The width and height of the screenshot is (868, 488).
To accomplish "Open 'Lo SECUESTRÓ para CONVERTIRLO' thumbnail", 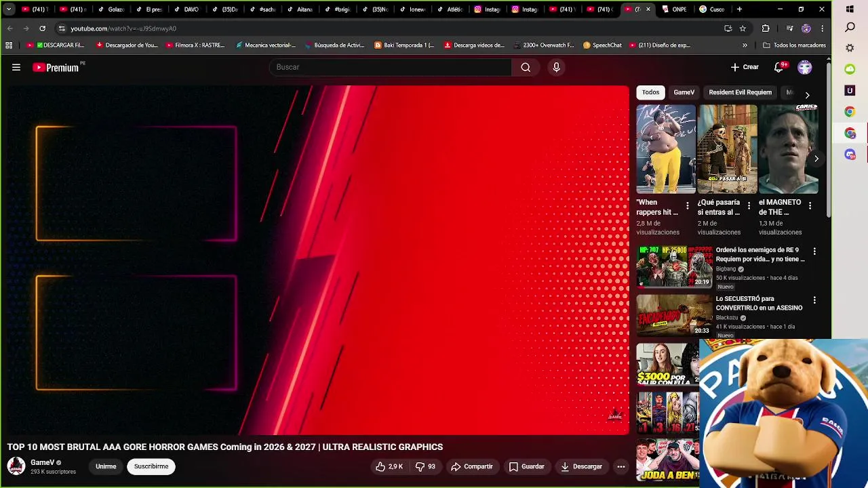I will [674, 315].
